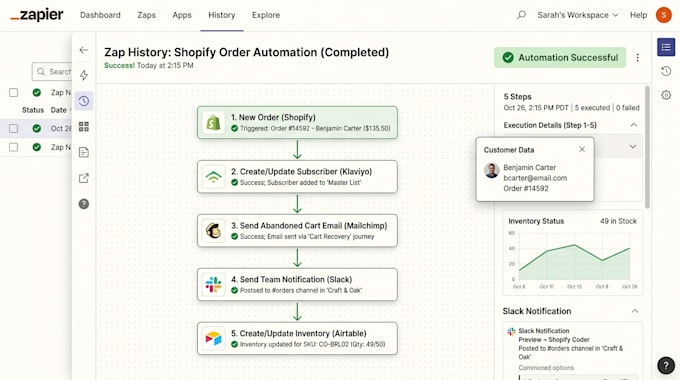This screenshot has height=380, width=680.
Task: Click the bcarter@email.com text
Action: 535,178
